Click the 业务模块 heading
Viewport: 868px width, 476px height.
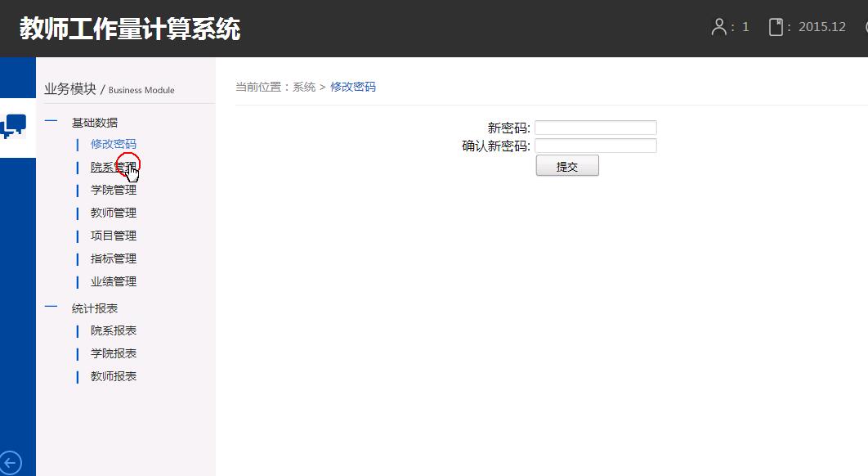point(70,88)
